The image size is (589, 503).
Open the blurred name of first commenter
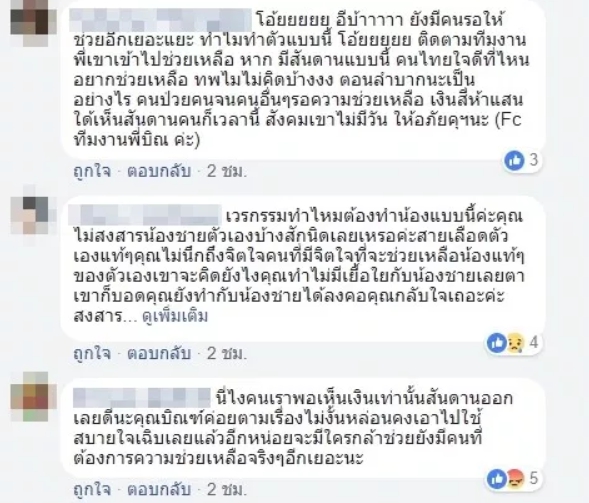(x=161, y=20)
